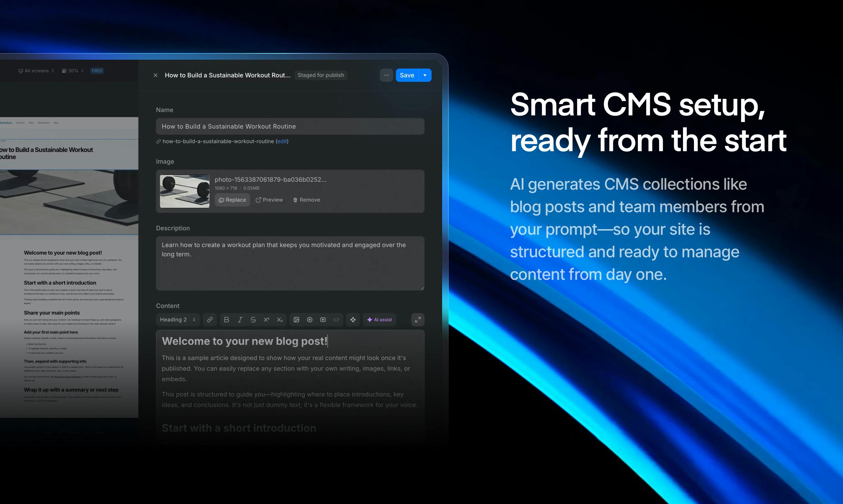Click the link icon before the slug
Viewport: 843px width, 504px height.
point(158,141)
